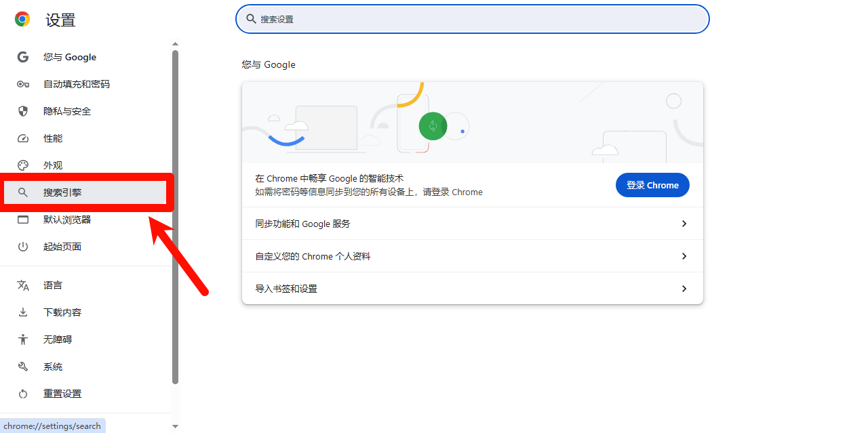Viewport: 868px width, 433px height.
Task: Open 同步功能和 Google 服务 row
Action: click(x=473, y=224)
